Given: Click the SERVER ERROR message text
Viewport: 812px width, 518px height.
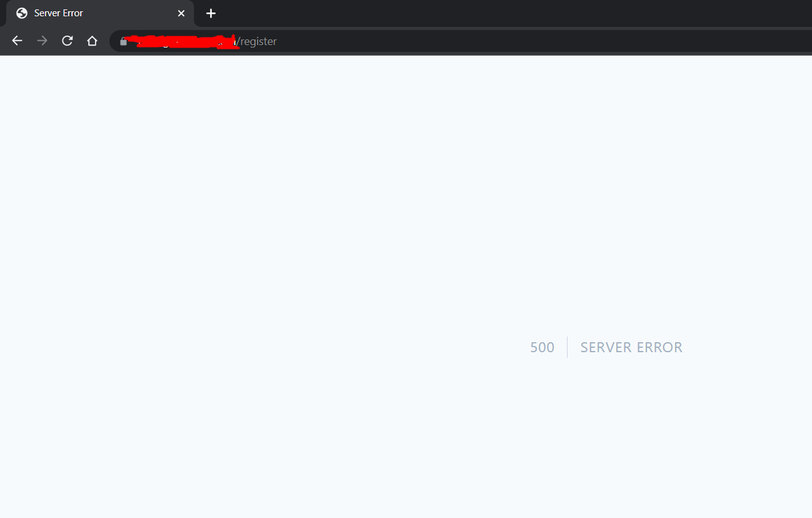Looking at the screenshot, I should coord(631,347).
